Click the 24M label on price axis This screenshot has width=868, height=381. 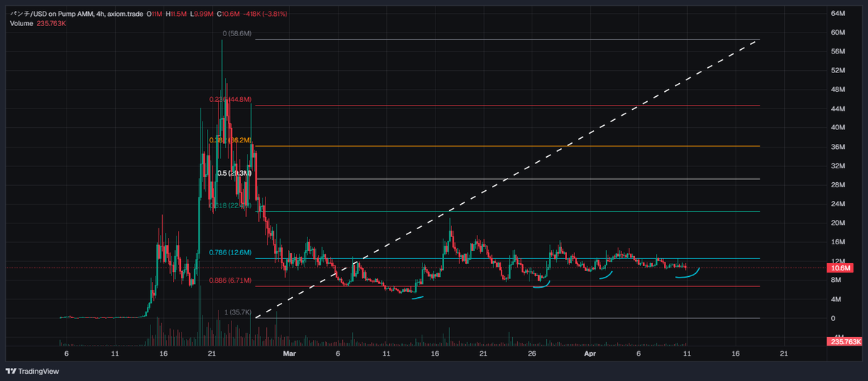(x=838, y=205)
